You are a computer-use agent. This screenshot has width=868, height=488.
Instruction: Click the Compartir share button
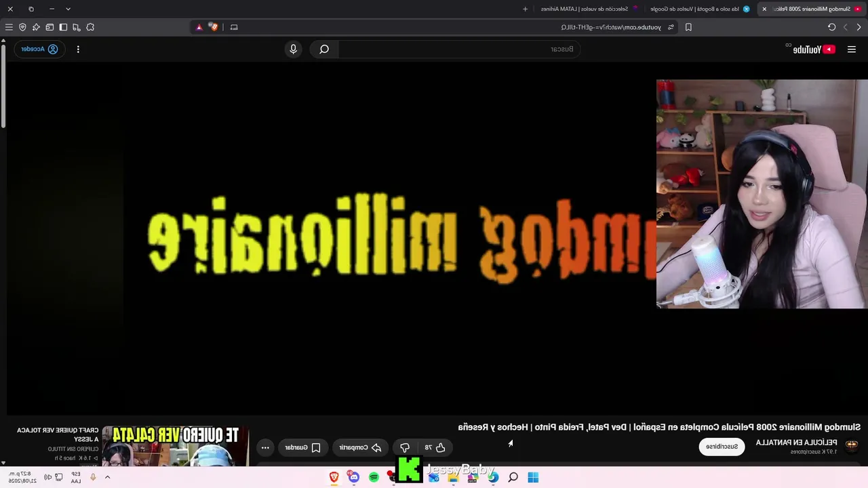[361, 447]
